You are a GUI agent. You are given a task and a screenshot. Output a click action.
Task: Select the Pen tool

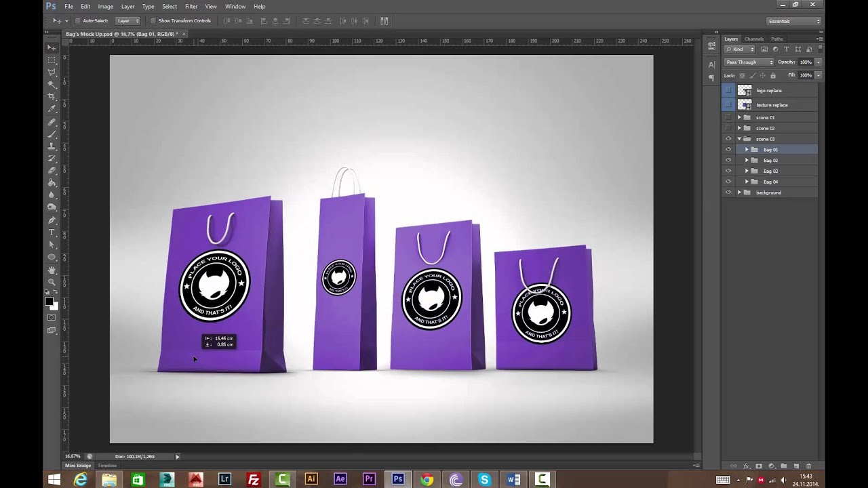[52, 220]
